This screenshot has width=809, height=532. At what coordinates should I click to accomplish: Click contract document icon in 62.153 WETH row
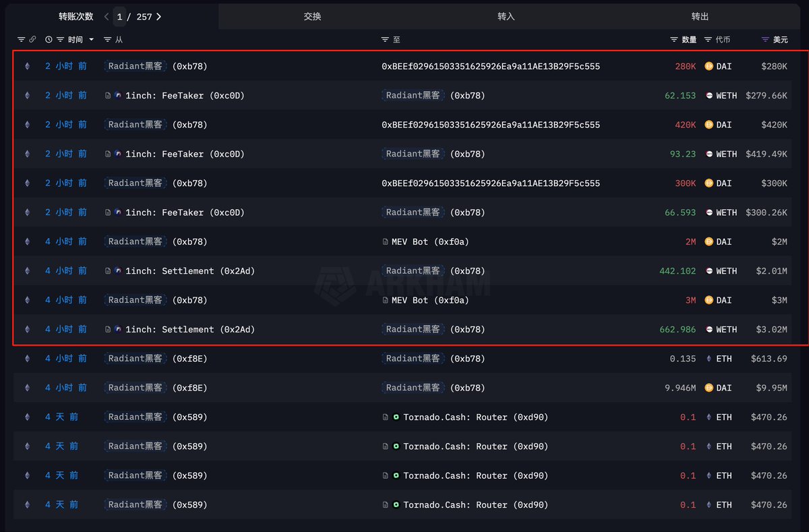(x=108, y=96)
